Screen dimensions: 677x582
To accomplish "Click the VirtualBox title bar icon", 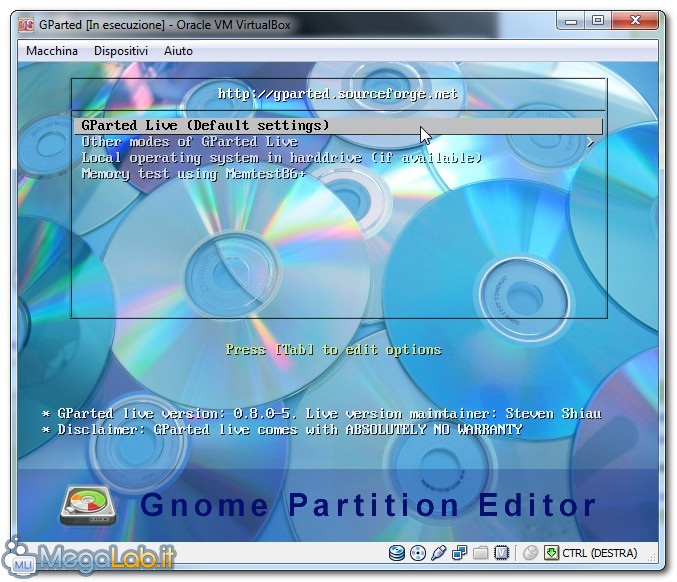I will (x=26, y=25).
